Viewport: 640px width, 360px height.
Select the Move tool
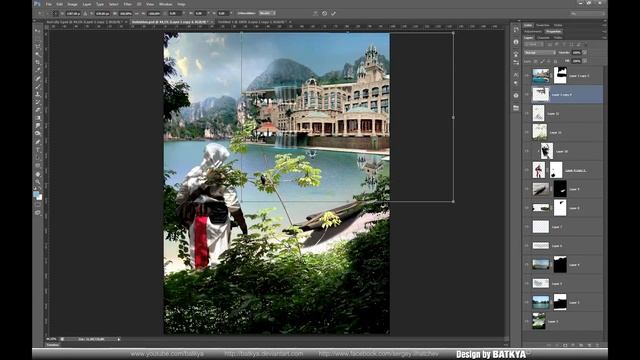pos(38,31)
